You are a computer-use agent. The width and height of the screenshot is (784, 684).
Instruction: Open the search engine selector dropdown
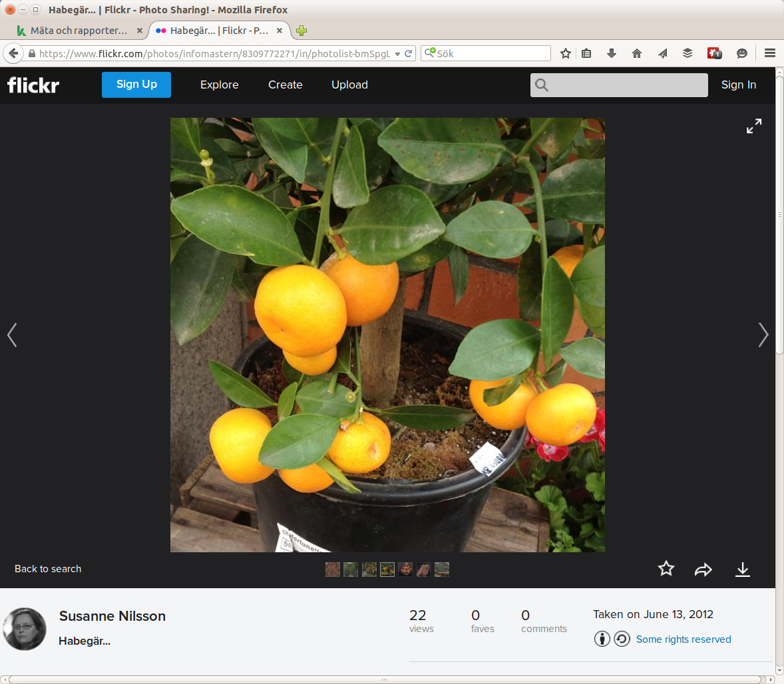(x=430, y=53)
